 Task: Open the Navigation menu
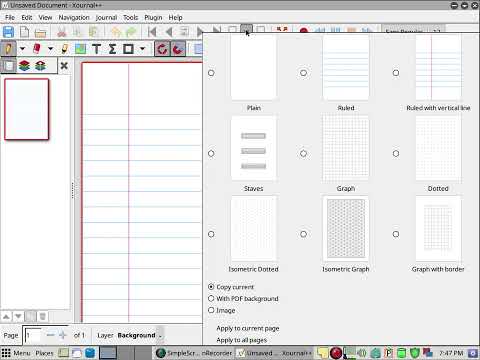coord(74,17)
